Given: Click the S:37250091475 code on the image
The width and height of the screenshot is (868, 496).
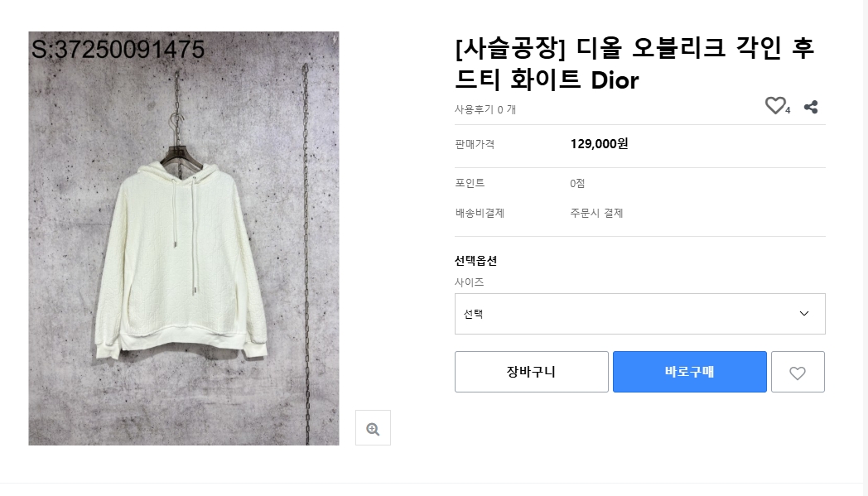Looking at the screenshot, I should [x=118, y=50].
